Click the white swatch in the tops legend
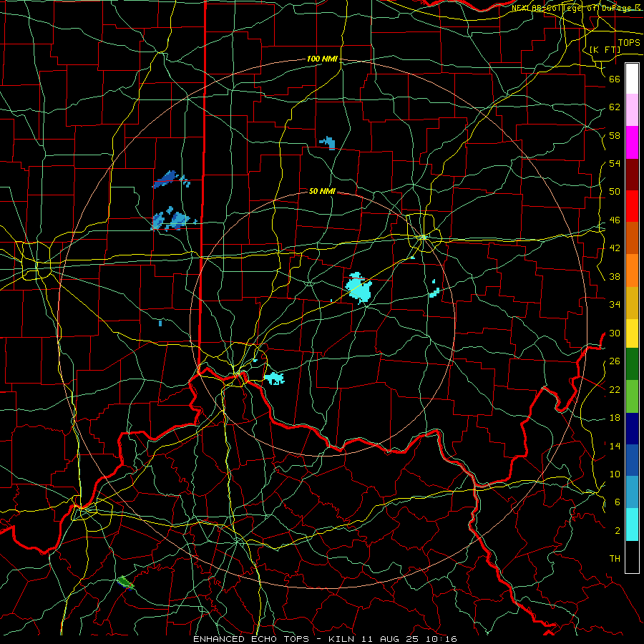 [x=632, y=79]
